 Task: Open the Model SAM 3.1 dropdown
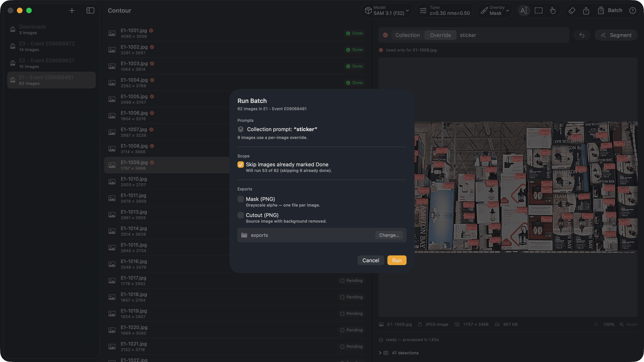[x=387, y=10]
